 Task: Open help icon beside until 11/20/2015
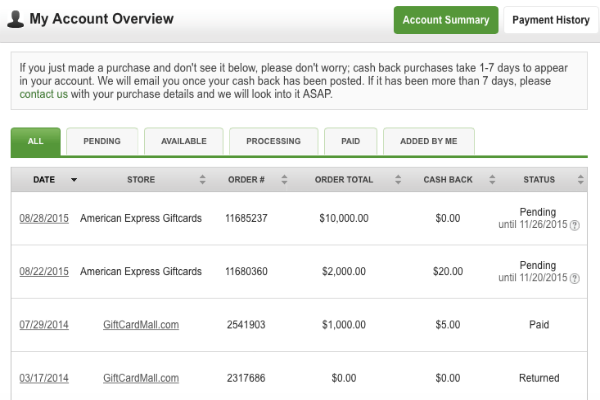tap(574, 278)
